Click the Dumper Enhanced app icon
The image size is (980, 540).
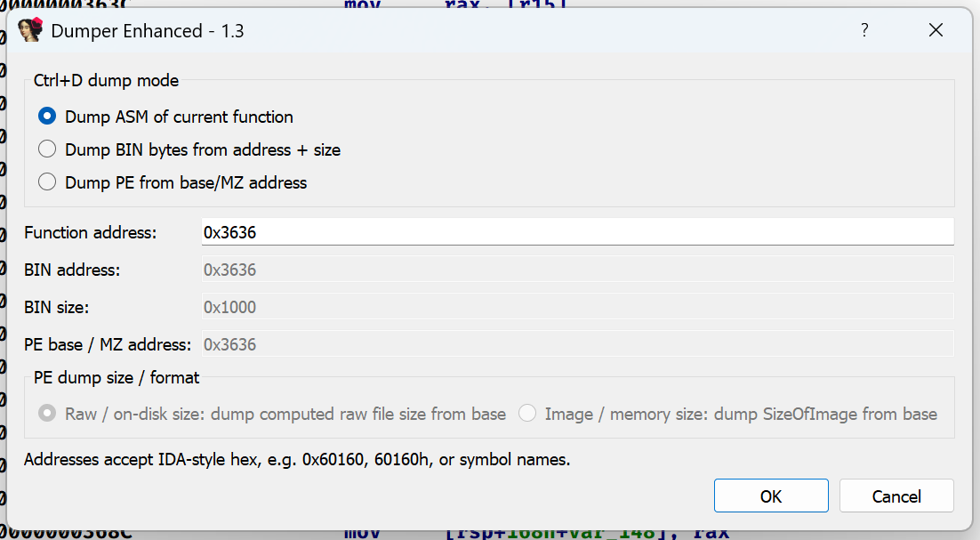(x=30, y=30)
